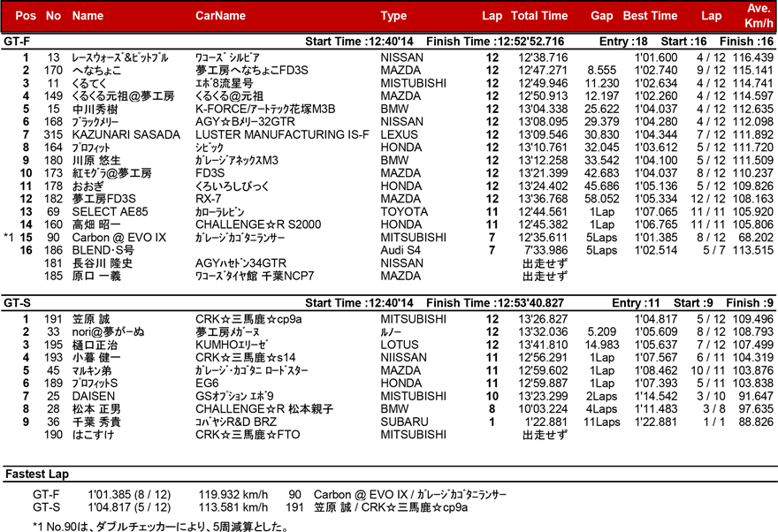The width and height of the screenshot is (778, 532).
Task: Select name "BLEND·S号"
Action: click(x=103, y=250)
